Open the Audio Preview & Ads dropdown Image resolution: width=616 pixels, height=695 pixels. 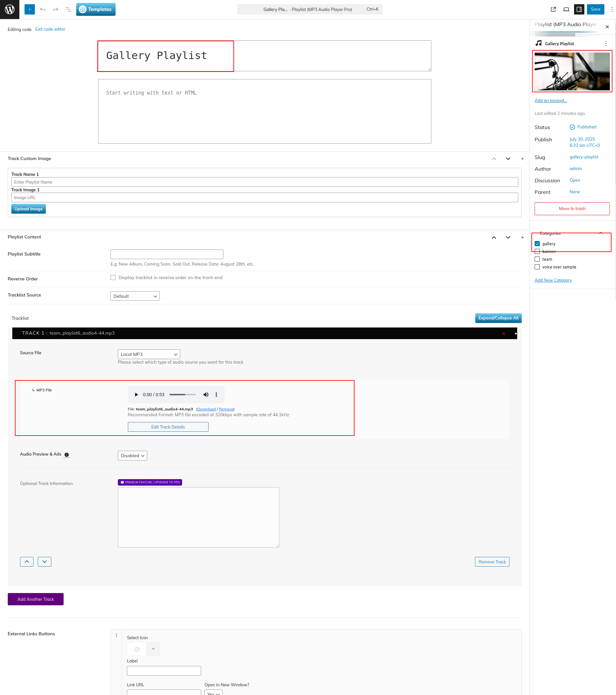coord(132,455)
